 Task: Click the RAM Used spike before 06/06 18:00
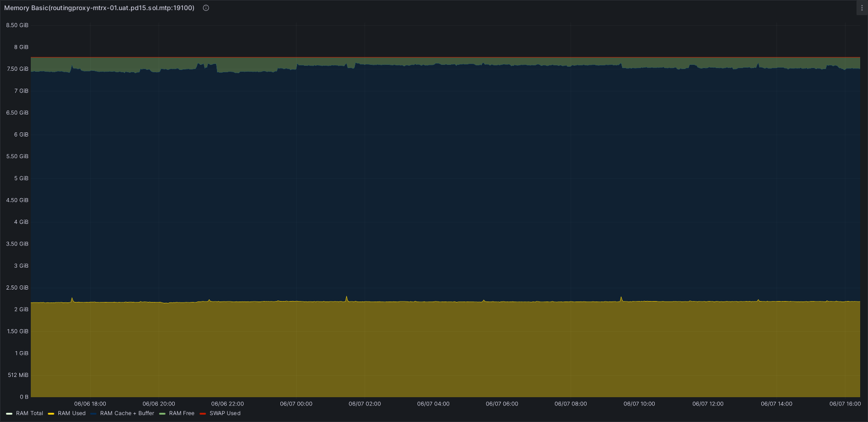click(72, 300)
